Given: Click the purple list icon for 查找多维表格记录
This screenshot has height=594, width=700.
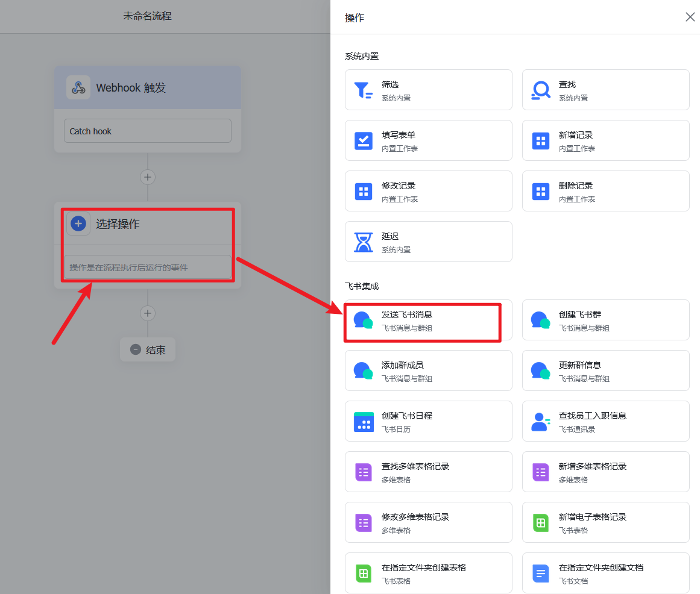Looking at the screenshot, I should point(364,472).
